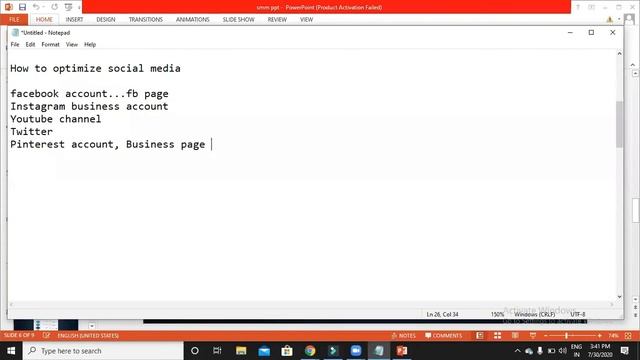Click the spell check icon in PowerPoint status bar
The width and height of the screenshot is (640, 360).
(x=46, y=336)
